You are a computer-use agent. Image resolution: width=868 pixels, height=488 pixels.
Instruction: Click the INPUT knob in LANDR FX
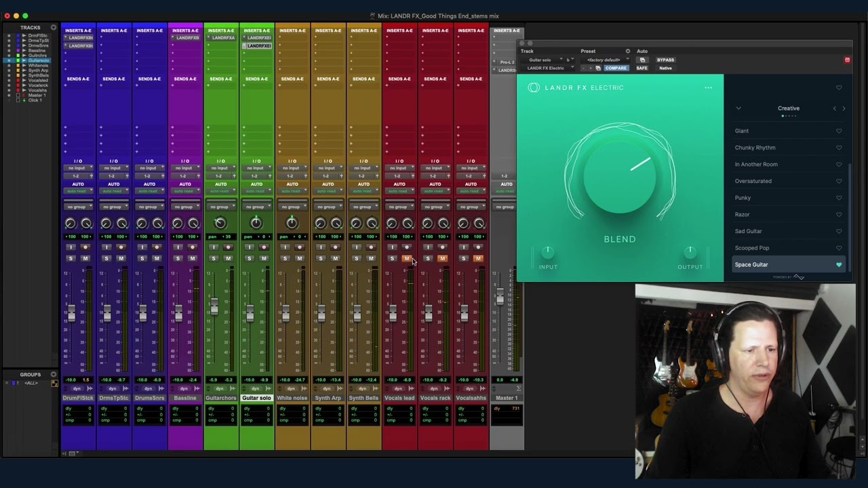(x=548, y=252)
